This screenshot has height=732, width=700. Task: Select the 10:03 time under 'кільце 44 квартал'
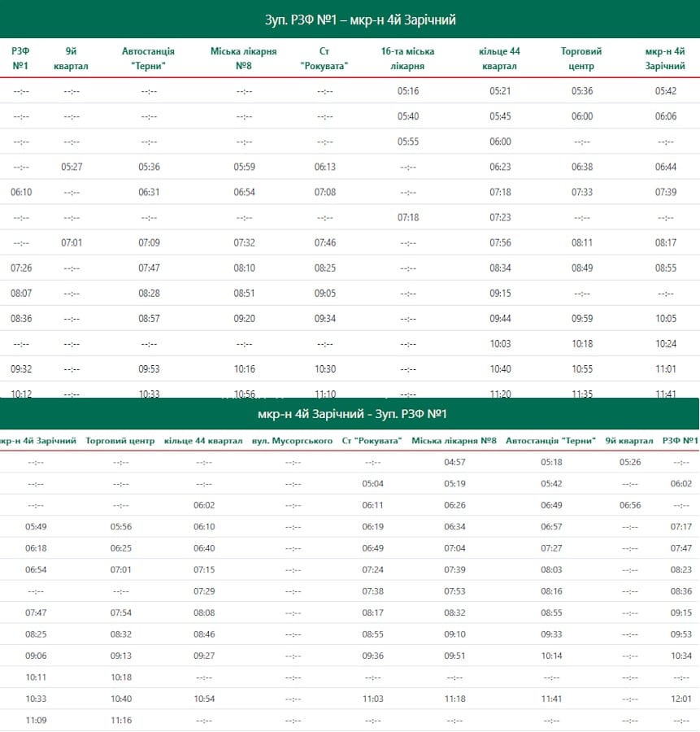500,343
